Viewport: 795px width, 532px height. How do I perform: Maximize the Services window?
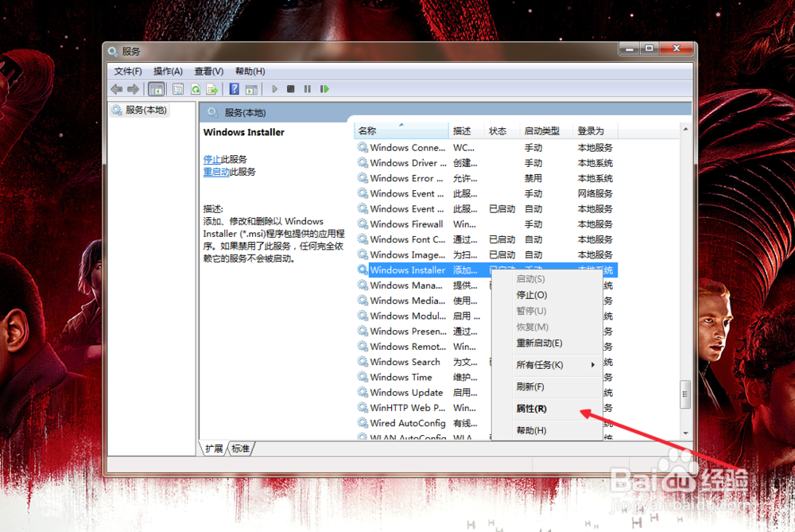pyautogui.click(x=649, y=49)
